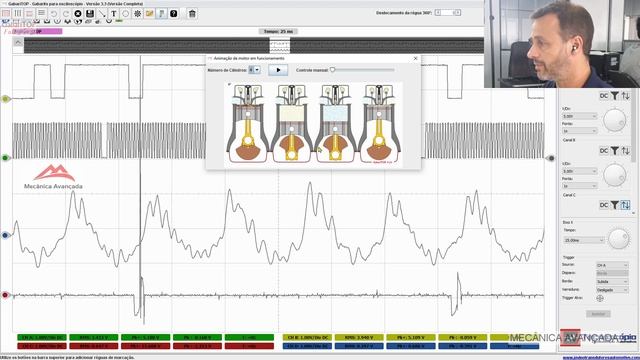The image size is (640, 360).
Task: Toggle the active invert arrows for Canal C
Action: 625,205
